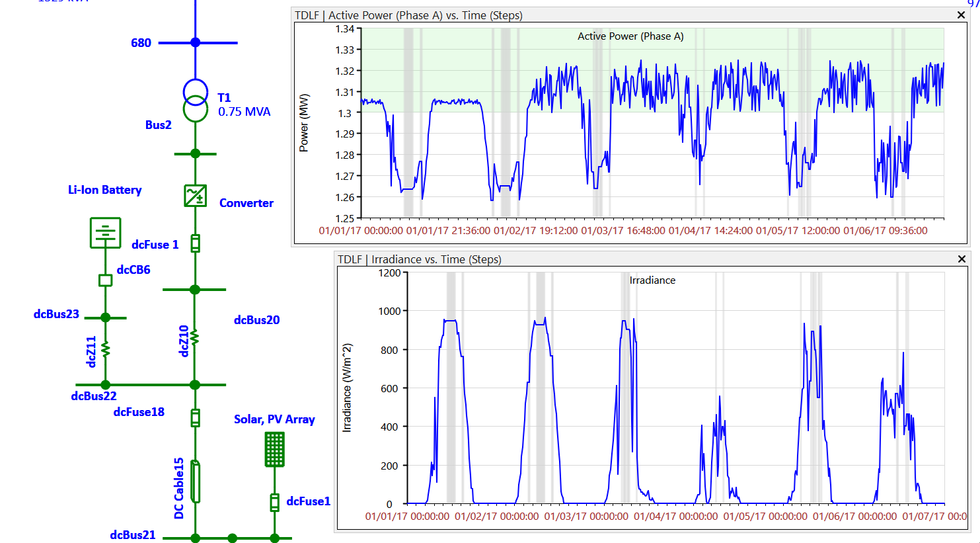
Task: Select the dcCB6 circuit breaker symbol
Action: tap(105, 280)
